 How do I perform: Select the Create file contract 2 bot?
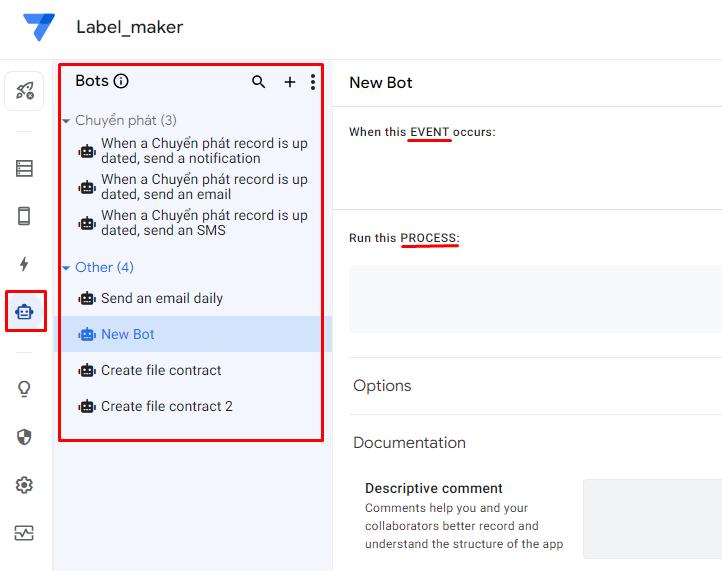click(167, 406)
